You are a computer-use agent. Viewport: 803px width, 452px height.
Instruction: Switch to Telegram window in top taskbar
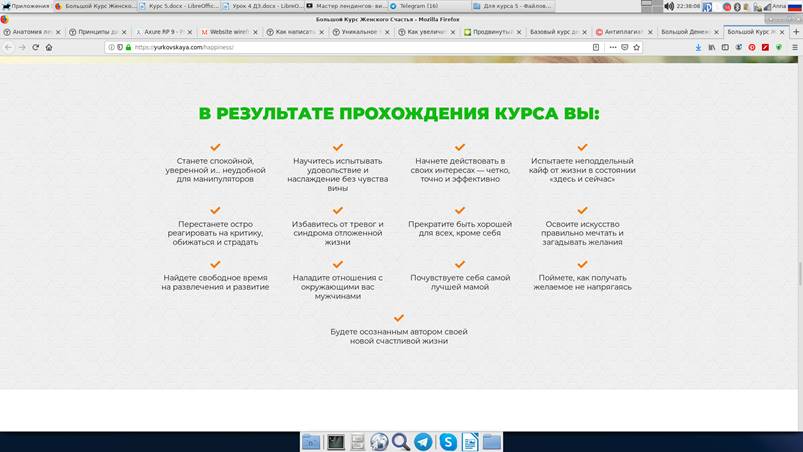414,6
